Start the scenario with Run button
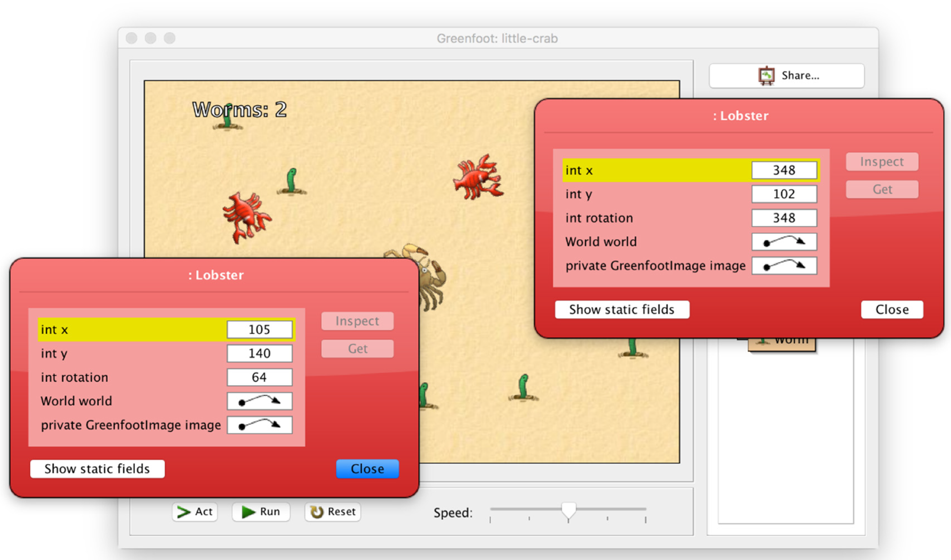The width and height of the screenshot is (951, 560). coord(261,512)
